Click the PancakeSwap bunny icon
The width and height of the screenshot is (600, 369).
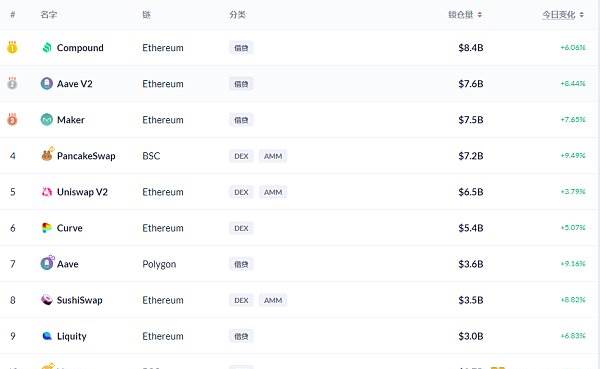[47, 155]
